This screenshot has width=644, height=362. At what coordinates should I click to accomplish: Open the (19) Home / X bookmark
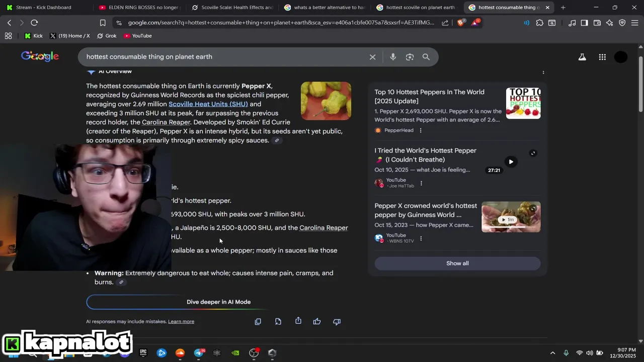click(x=69, y=36)
